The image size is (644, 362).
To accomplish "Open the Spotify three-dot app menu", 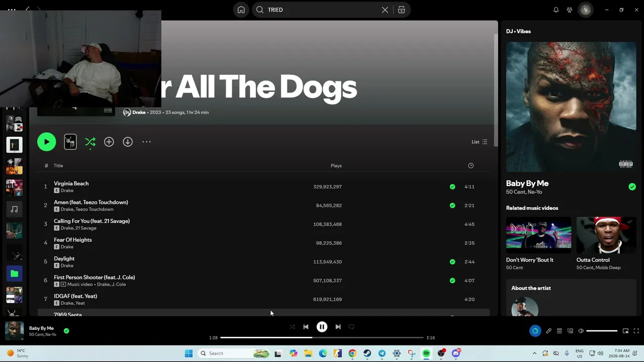I will [x=12, y=10].
